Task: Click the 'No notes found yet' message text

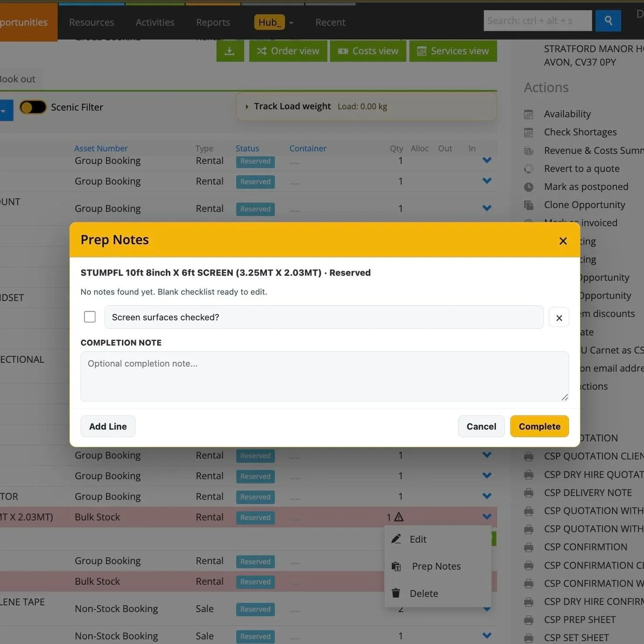Action: pyautogui.click(x=174, y=292)
